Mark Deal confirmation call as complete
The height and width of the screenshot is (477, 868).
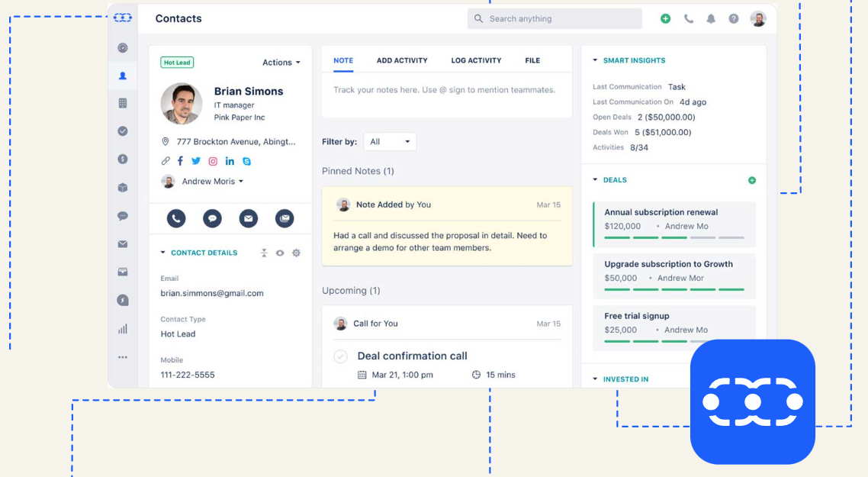[x=340, y=356]
